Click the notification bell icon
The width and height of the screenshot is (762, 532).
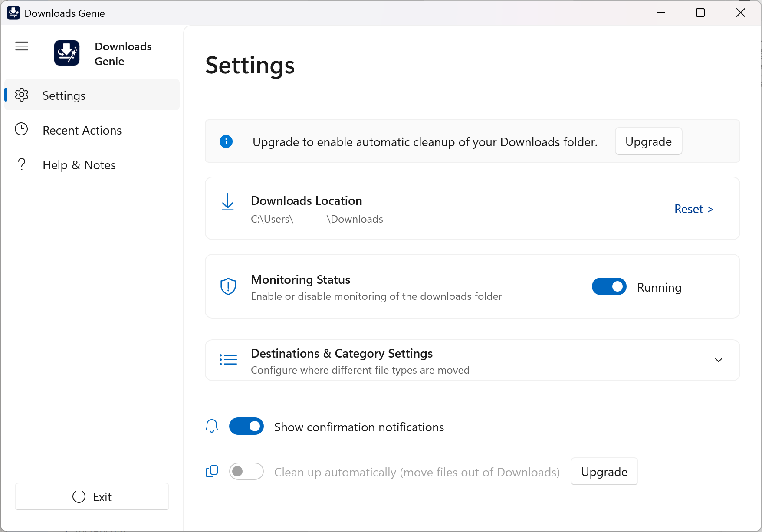212,426
